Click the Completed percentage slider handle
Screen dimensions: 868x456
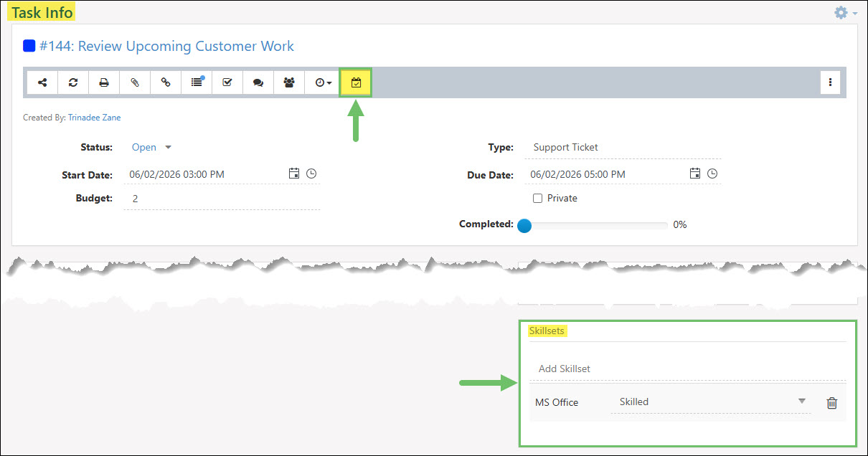pos(524,225)
